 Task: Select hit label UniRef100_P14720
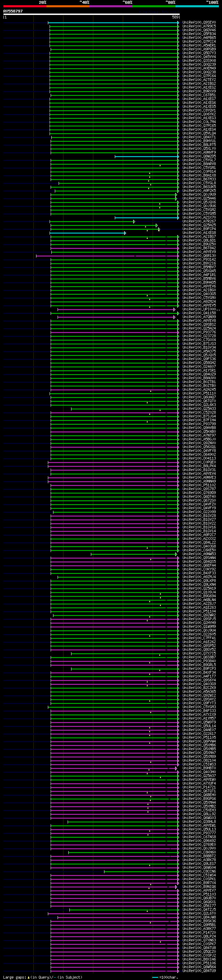click(x=199, y=932)
